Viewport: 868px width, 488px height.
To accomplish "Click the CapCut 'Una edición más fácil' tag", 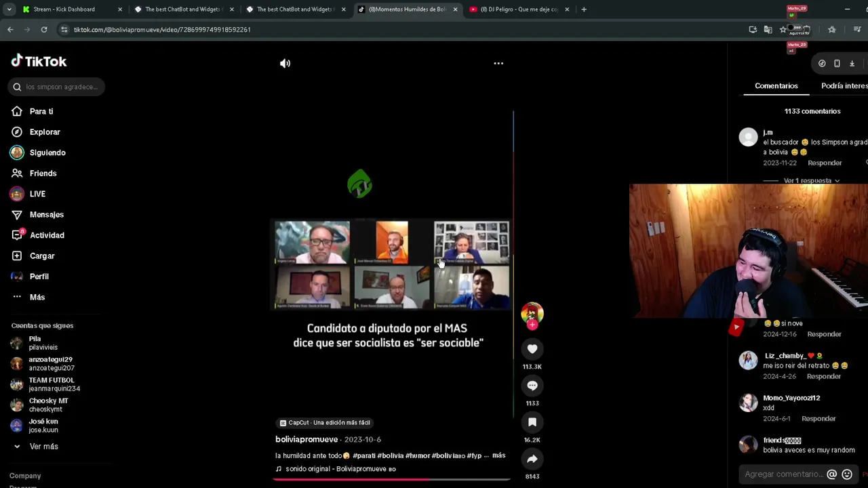I will [x=325, y=422].
